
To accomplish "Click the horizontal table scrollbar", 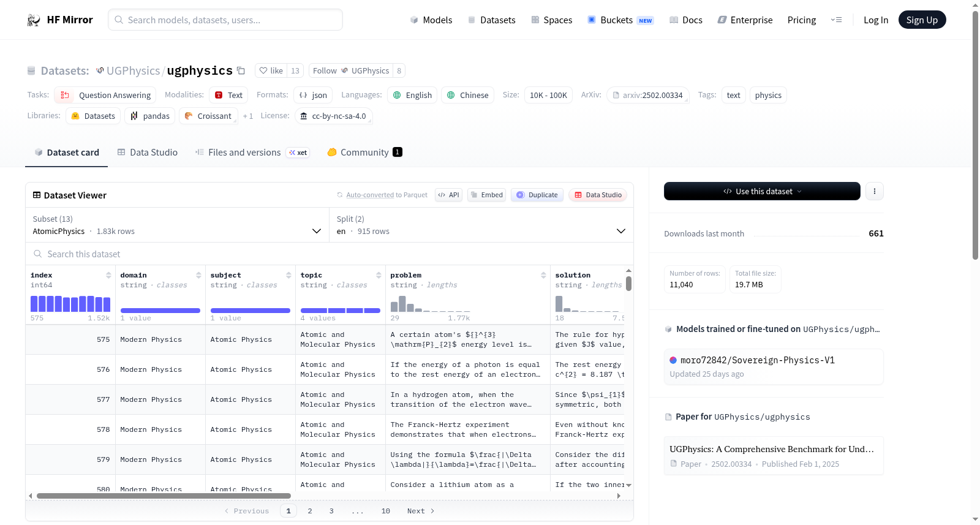I will tap(164, 496).
